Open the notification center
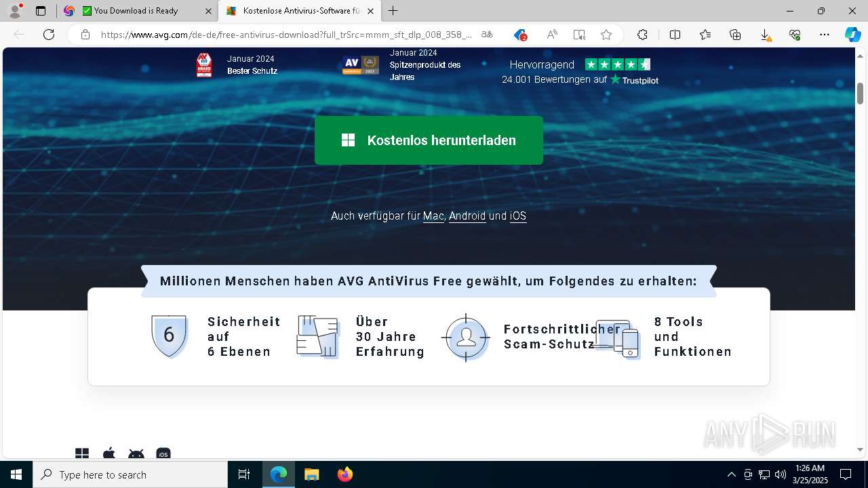 [x=846, y=474]
